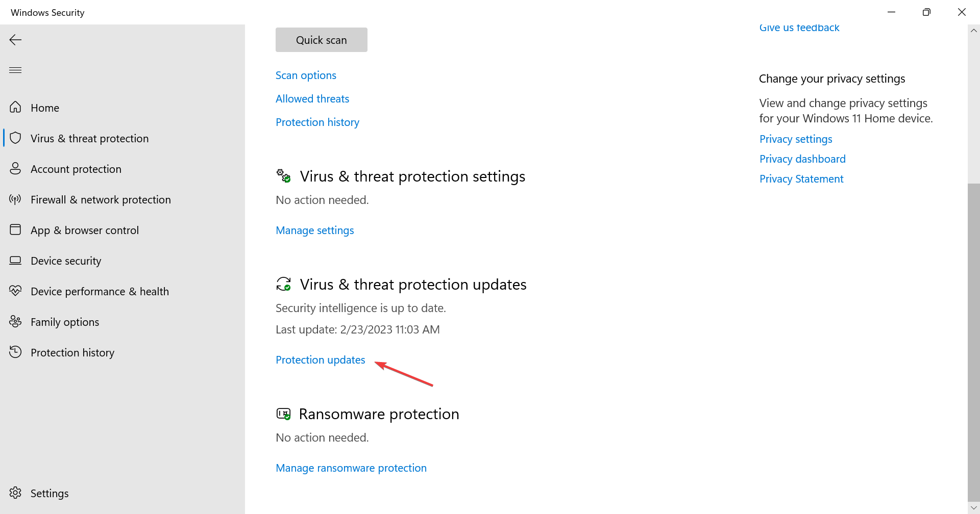Click the Settings gear icon
Image resolution: width=980 pixels, height=514 pixels.
15,493
